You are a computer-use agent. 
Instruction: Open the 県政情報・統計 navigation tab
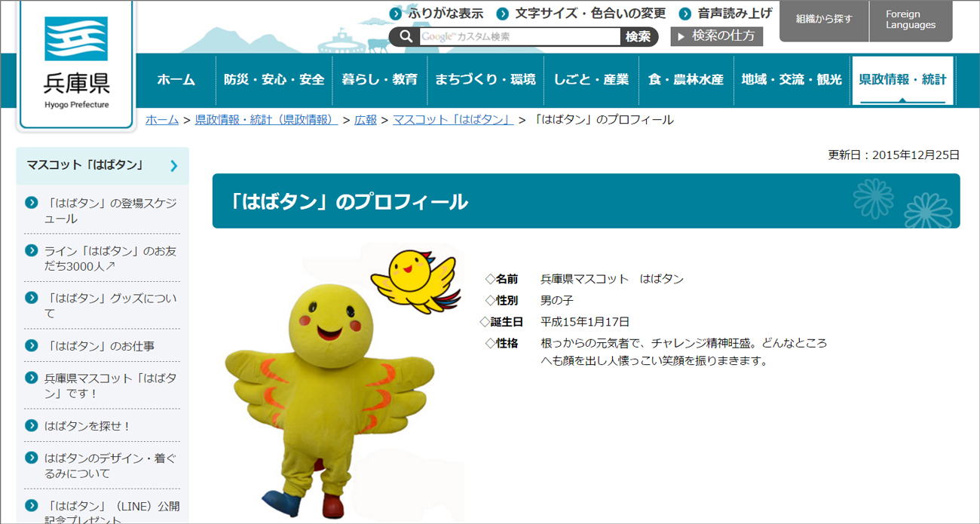(903, 79)
